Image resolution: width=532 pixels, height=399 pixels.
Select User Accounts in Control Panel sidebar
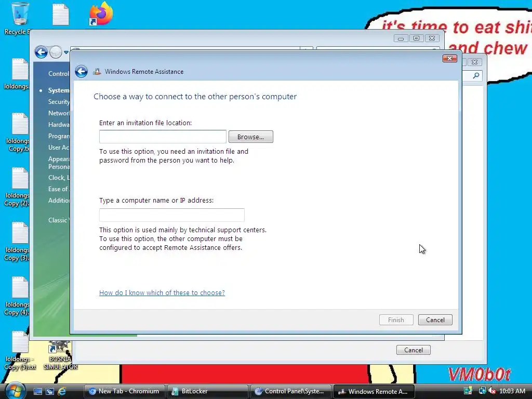(x=59, y=148)
